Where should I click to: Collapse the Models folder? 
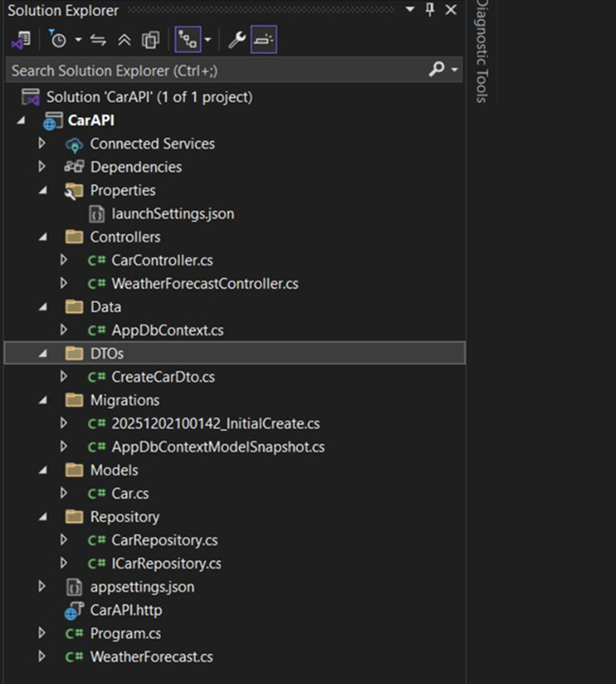43,470
